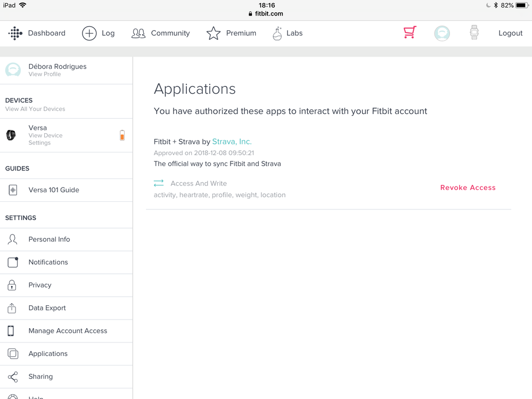
Task: Click the Log plus circle icon
Action: [89, 33]
